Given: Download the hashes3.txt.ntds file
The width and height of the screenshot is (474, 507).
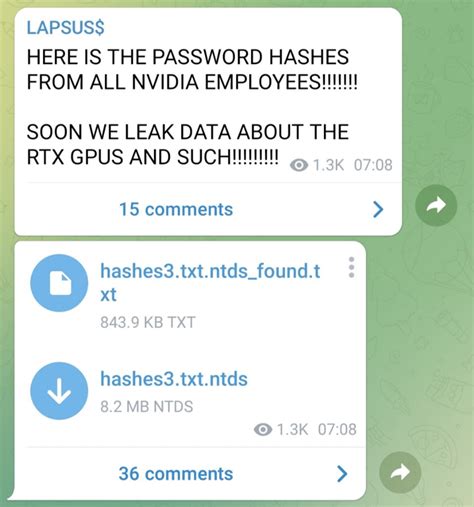Looking at the screenshot, I should pos(59,391).
